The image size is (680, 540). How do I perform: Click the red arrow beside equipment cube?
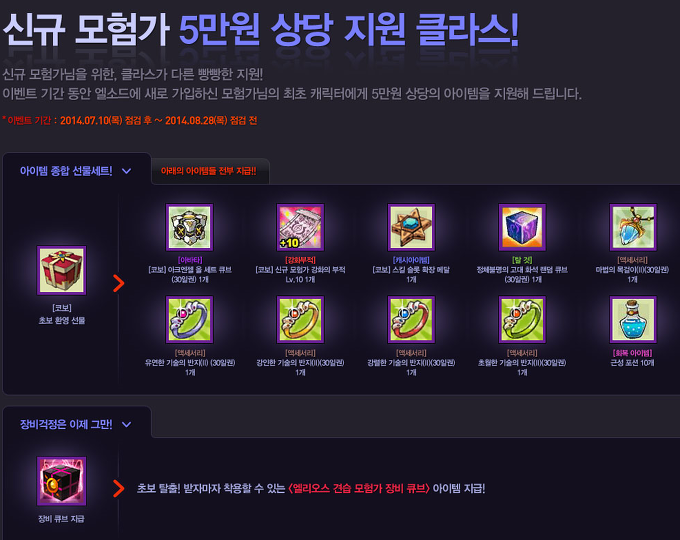118,488
